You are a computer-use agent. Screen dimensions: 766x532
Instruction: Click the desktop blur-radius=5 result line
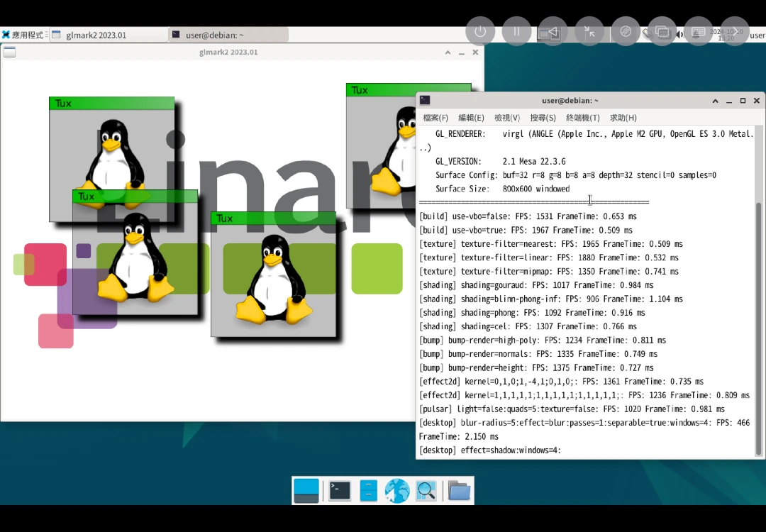pos(584,429)
